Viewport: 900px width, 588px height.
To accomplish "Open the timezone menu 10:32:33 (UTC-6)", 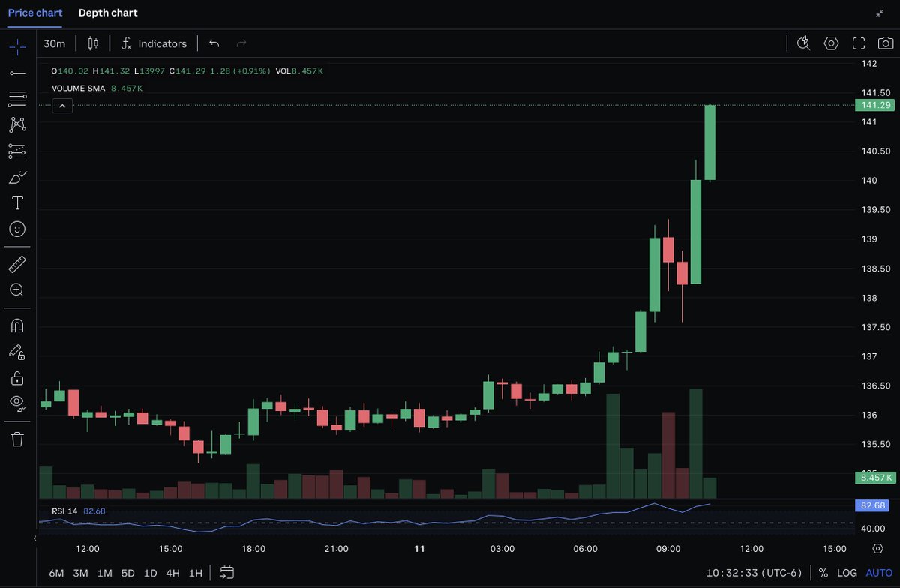I will click(x=754, y=573).
